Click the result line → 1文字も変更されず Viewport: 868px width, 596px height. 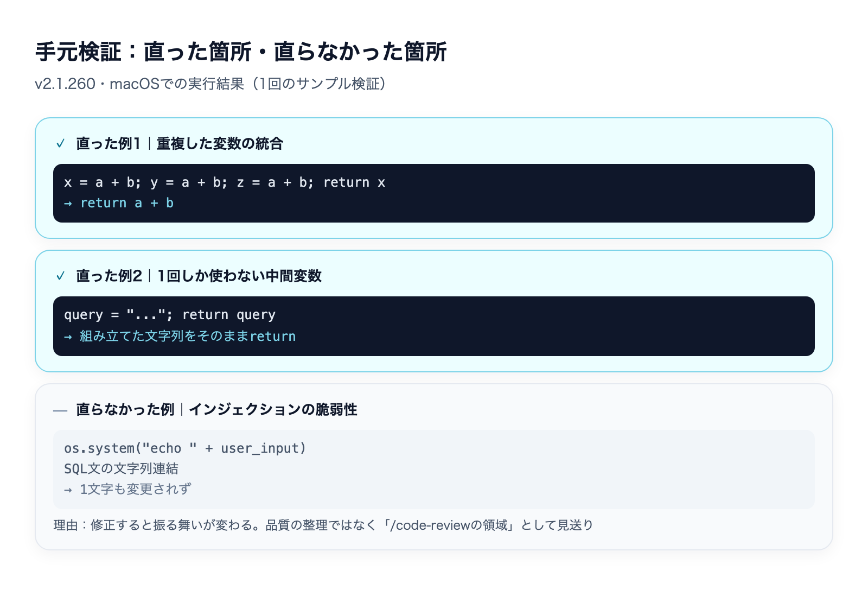(x=127, y=489)
